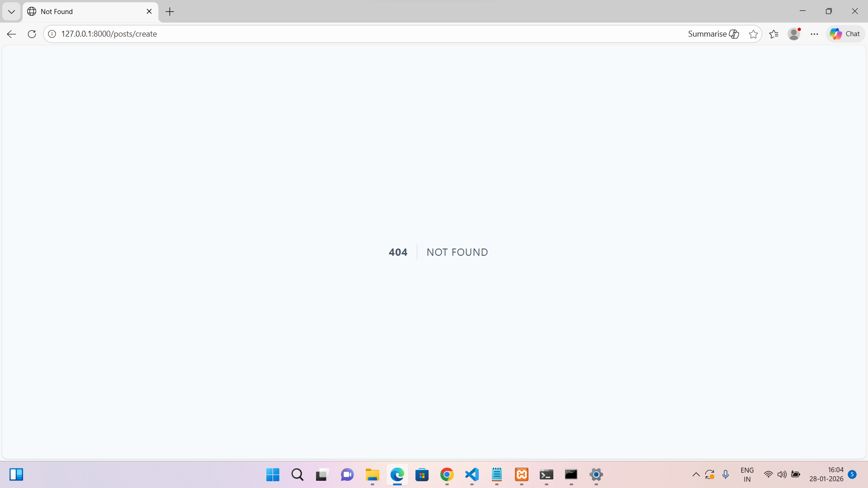
Task: Open the clock and calendar flyout
Action: coord(826,474)
